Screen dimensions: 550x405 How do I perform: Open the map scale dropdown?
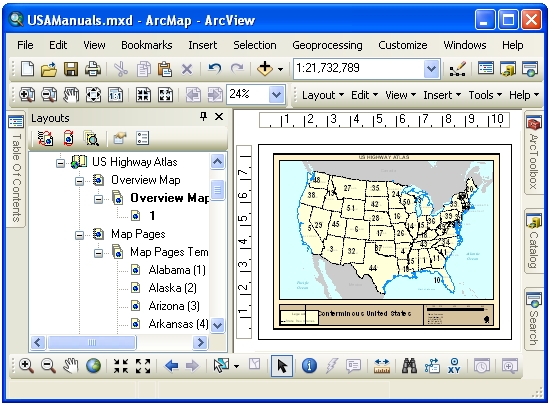coord(431,69)
